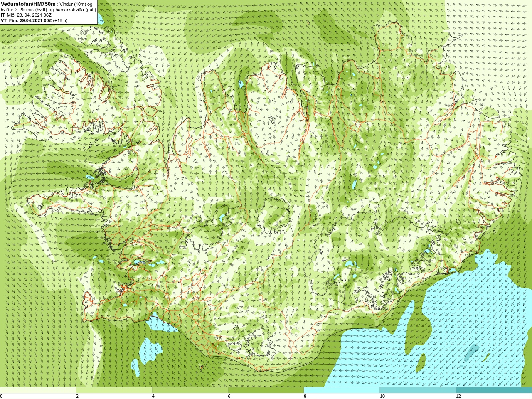Click the "Veðurstofan/HM750m" title text
Image resolution: width=532 pixels, height=399 pixels.
(x=28, y=4)
